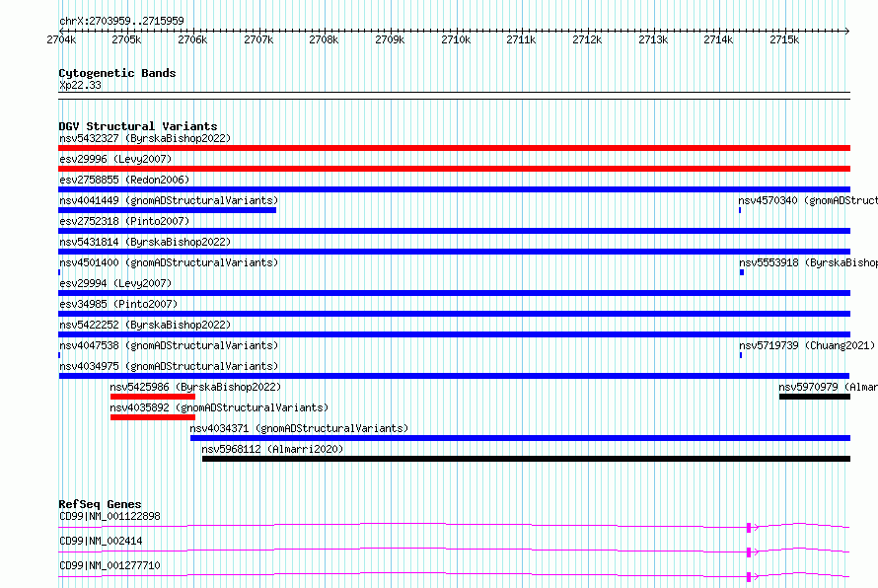Select the nsv5970979 variant label
Screen dimensions: 878x588
828,387
